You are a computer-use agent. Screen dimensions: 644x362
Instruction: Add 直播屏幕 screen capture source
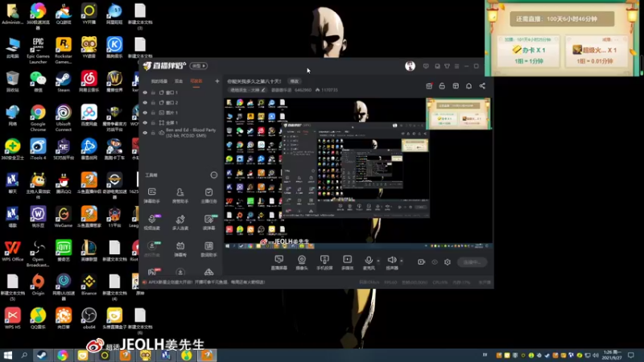[279, 262]
